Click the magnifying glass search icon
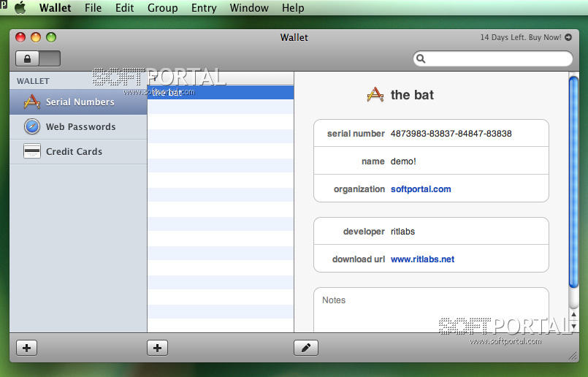The height and width of the screenshot is (377, 588). [421, 59]
